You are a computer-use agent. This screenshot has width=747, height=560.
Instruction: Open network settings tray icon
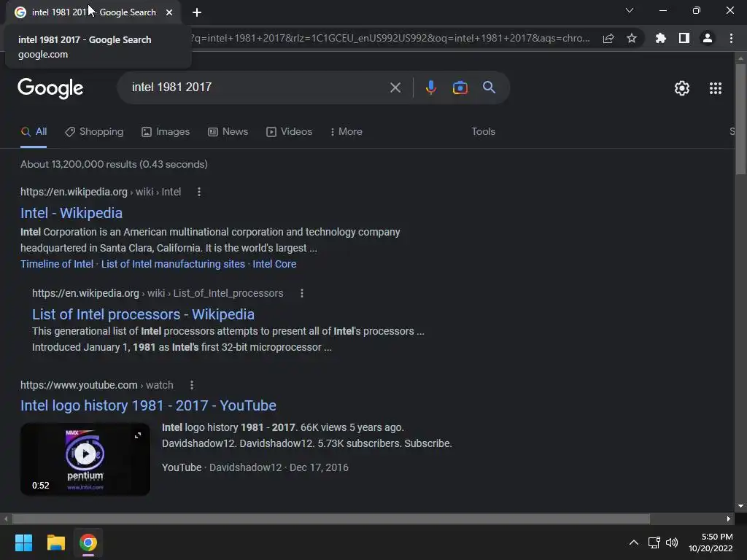(x=654, y=542)
